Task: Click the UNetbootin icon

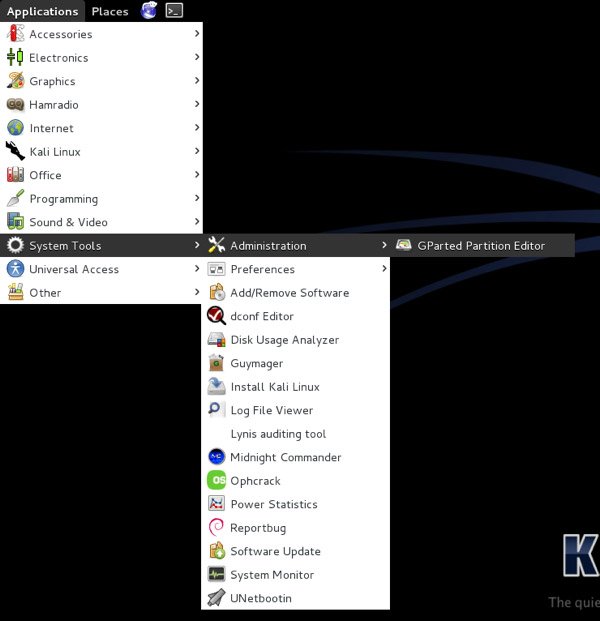Action: point(216,598)
